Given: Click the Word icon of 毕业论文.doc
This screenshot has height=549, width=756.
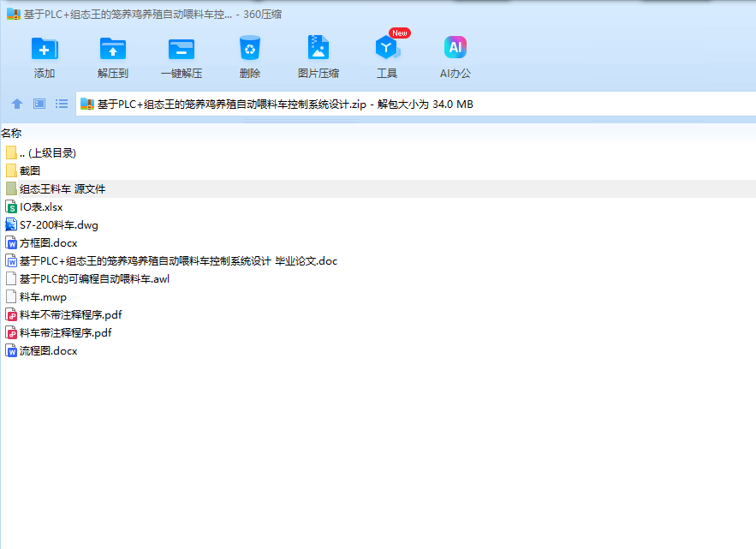Looking at the screenshot, I should 11,261.
